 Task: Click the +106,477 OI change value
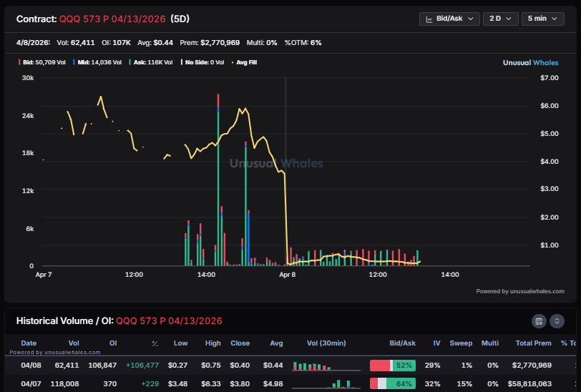[142, 366]
